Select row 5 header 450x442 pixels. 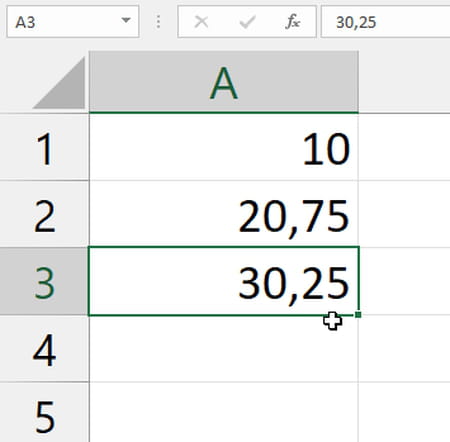click(44, 412)
